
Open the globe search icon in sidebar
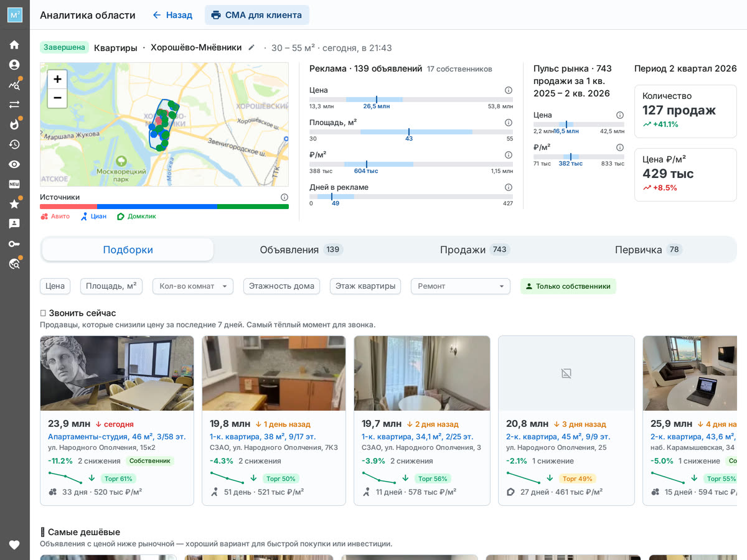click(14, 263)
